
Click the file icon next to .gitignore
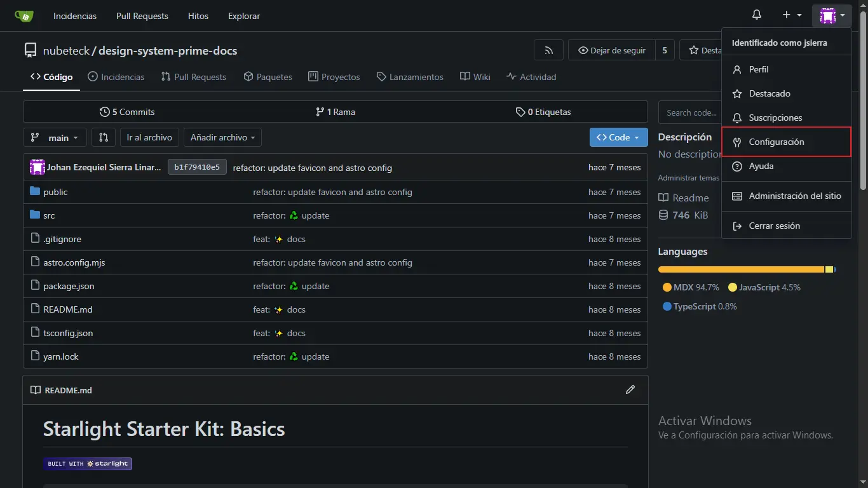click(35, 239)
